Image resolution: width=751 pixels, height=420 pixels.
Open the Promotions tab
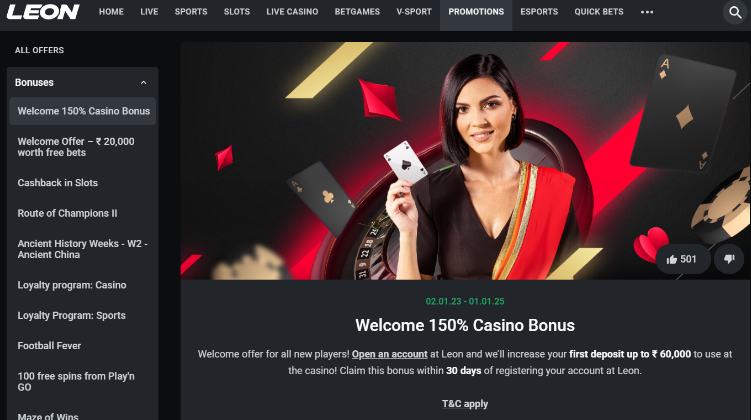(x=476, y=12)
